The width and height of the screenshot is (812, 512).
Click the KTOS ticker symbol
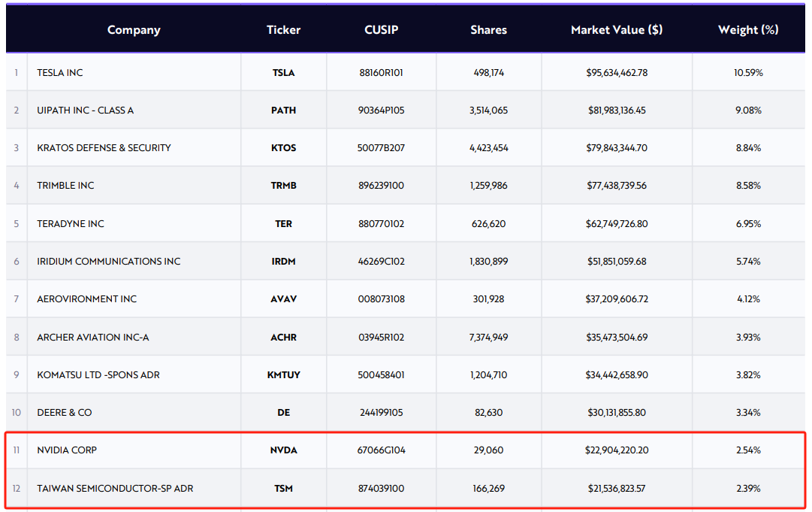[283, 147]
